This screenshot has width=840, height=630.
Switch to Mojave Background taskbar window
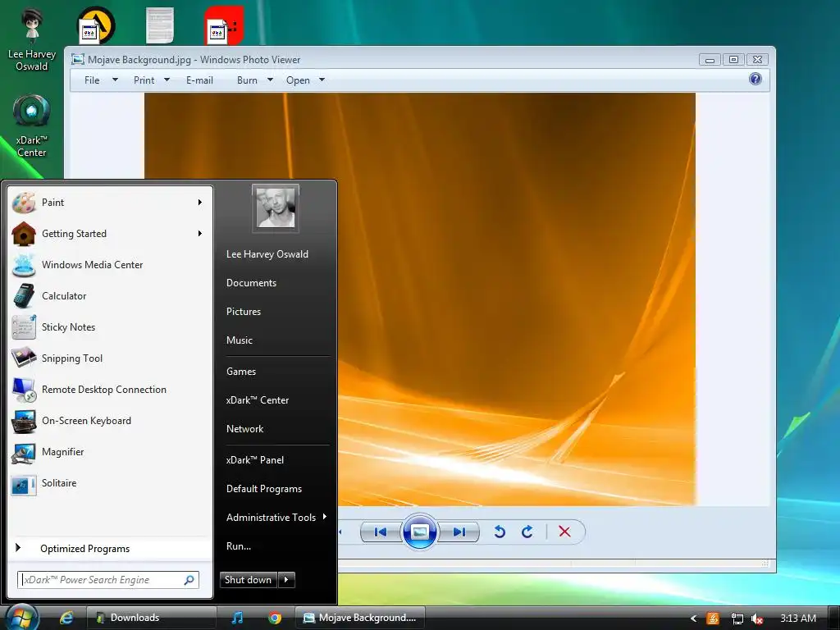coord(360,618)
